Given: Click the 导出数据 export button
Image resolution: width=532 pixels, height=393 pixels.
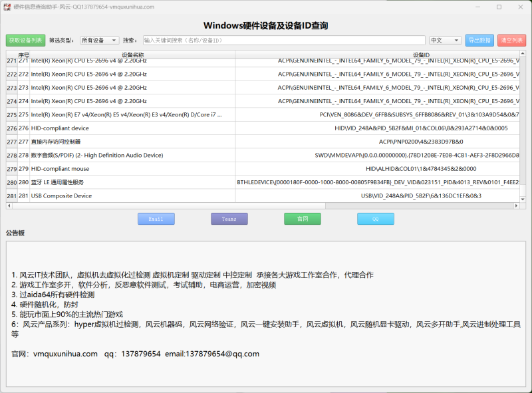Looking at the screenshot, I should [481, 40].
